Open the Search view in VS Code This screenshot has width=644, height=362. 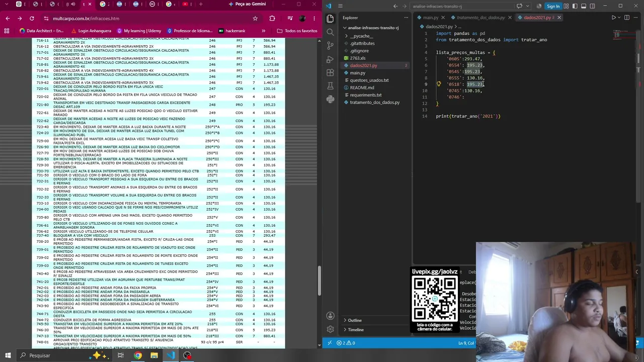[330, 32]
